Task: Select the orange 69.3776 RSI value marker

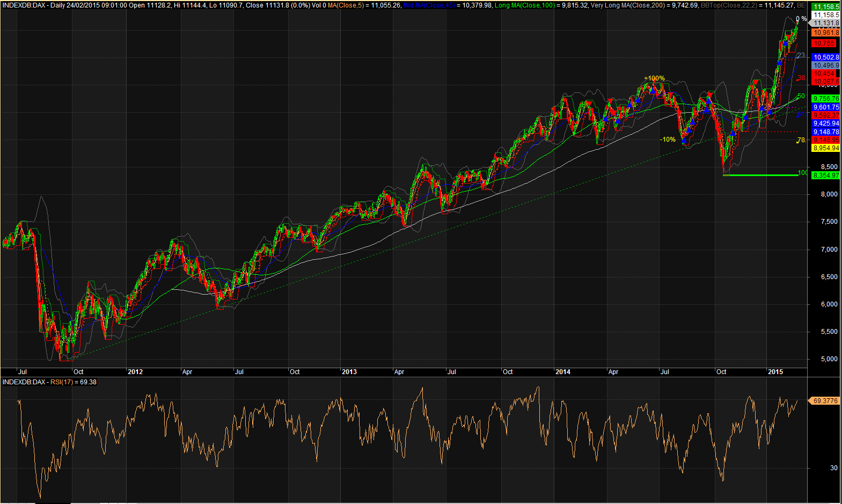Action: [x=824, y=401]
